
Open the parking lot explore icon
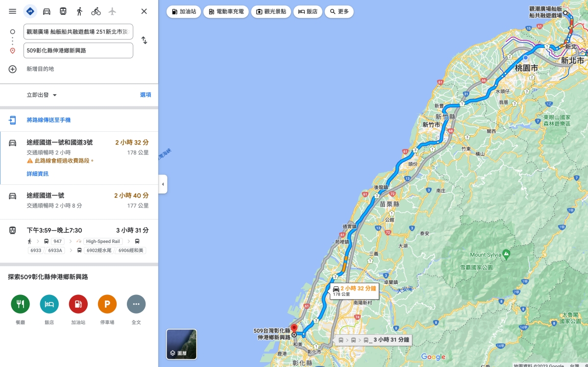[x=107, y=304]
